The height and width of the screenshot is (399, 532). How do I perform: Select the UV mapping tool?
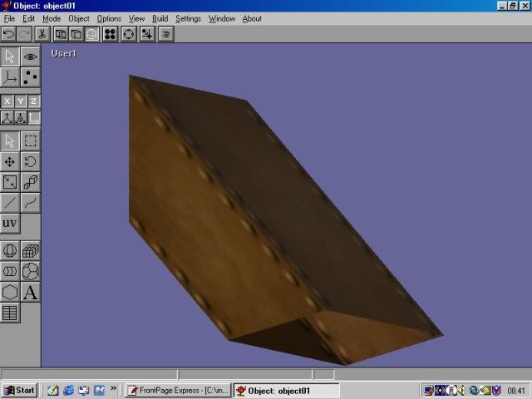[x=10, y=224]
